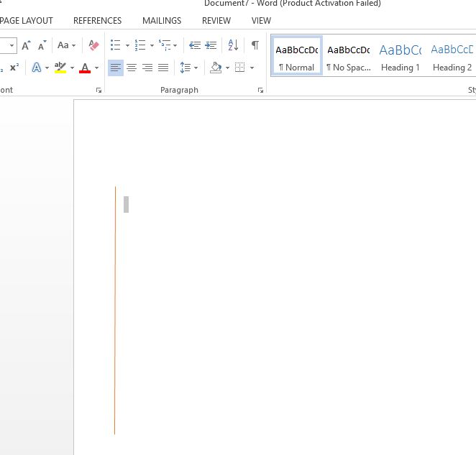Apply Text Effects A icon

(37, 68)
